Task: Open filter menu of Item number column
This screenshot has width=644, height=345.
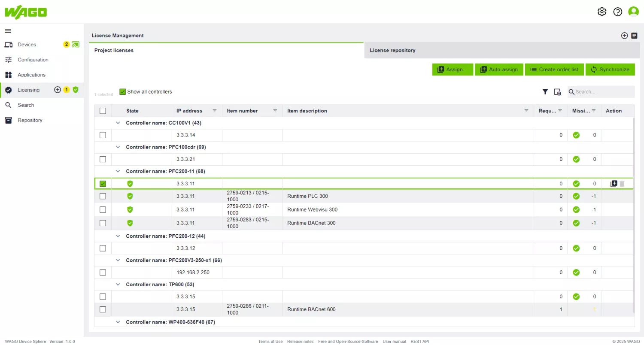Action: click(275, 111)
